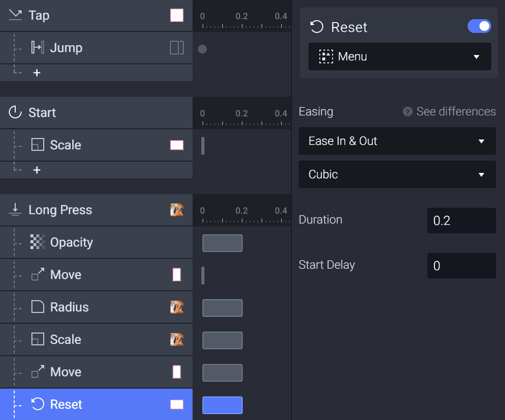Click the Reset row layer thumbnail

click(177, 405)
